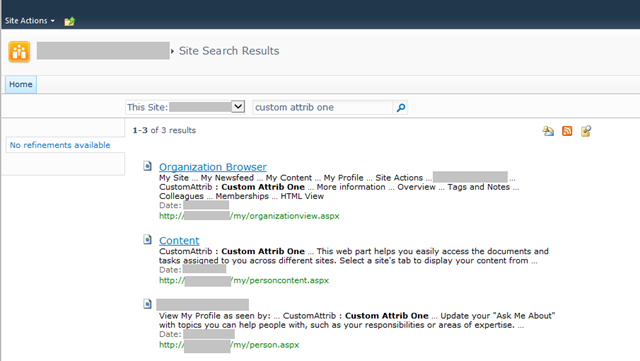Click the search box containing custom attrib one
Screen dimensions: 640x361
tap(322, 107)
